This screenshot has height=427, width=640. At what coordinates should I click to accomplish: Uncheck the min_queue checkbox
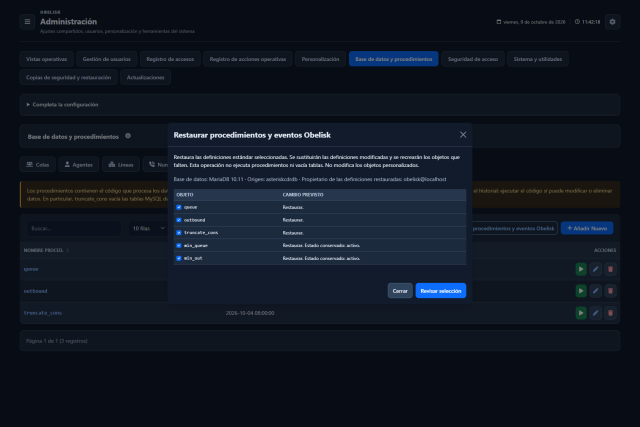point(179,245)
